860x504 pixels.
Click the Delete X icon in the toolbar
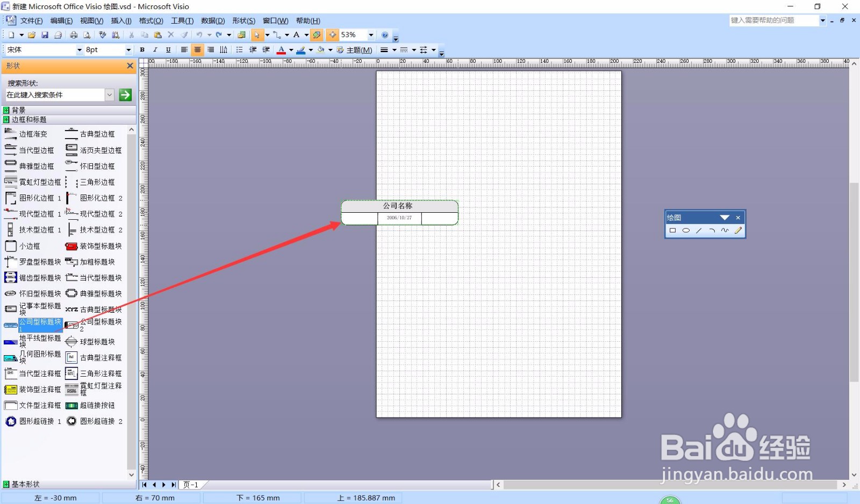point(171,35)
